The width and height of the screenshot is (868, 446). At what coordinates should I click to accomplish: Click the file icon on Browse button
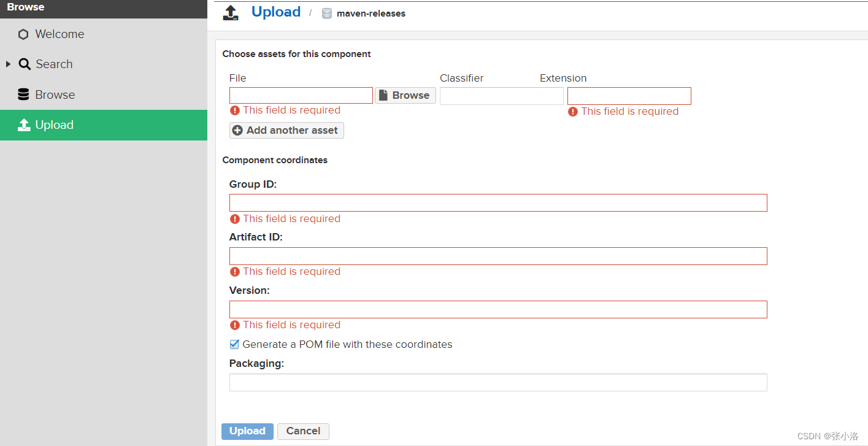pos(383,96)
